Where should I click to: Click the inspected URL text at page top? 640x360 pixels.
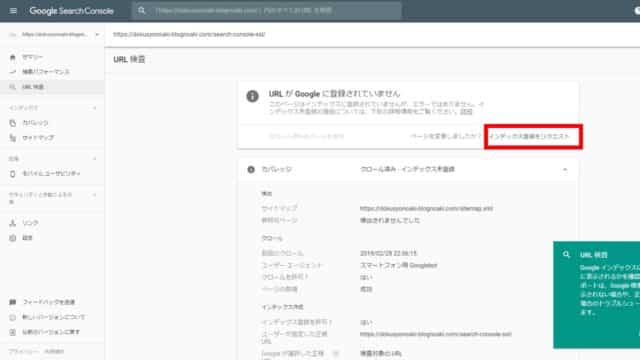189,35
